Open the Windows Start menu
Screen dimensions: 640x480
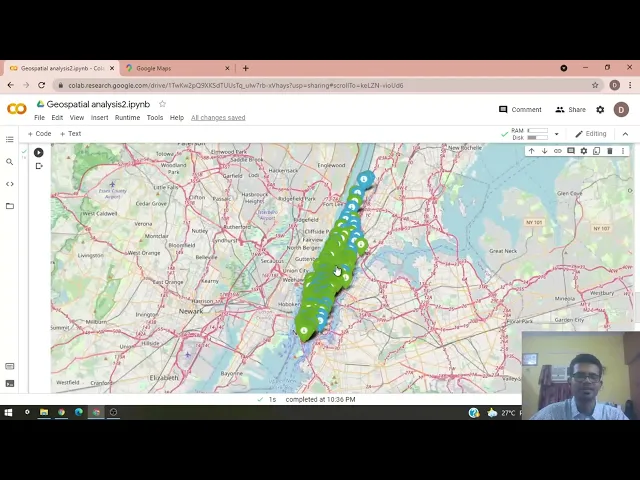8,412
